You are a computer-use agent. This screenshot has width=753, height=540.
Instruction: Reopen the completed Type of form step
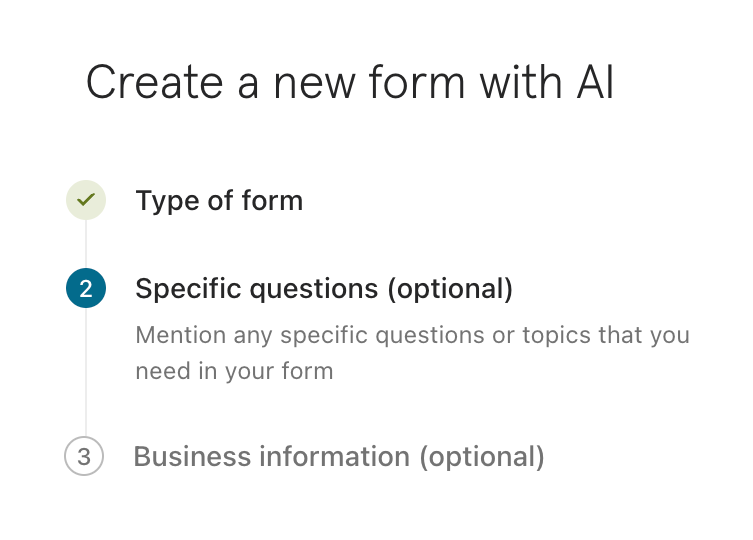(219, 200)
